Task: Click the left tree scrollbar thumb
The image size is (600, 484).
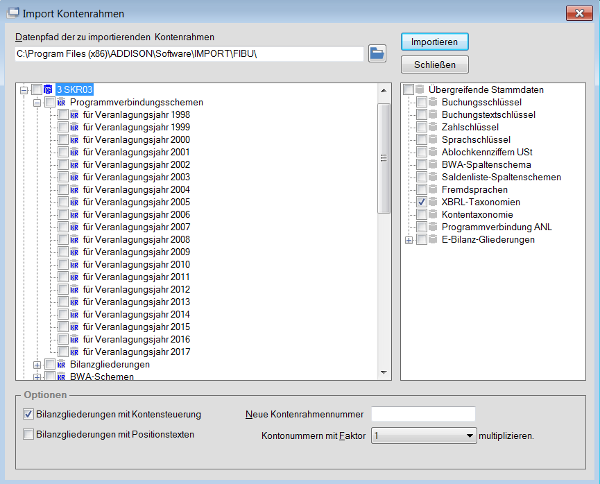Action: point(384,158)
